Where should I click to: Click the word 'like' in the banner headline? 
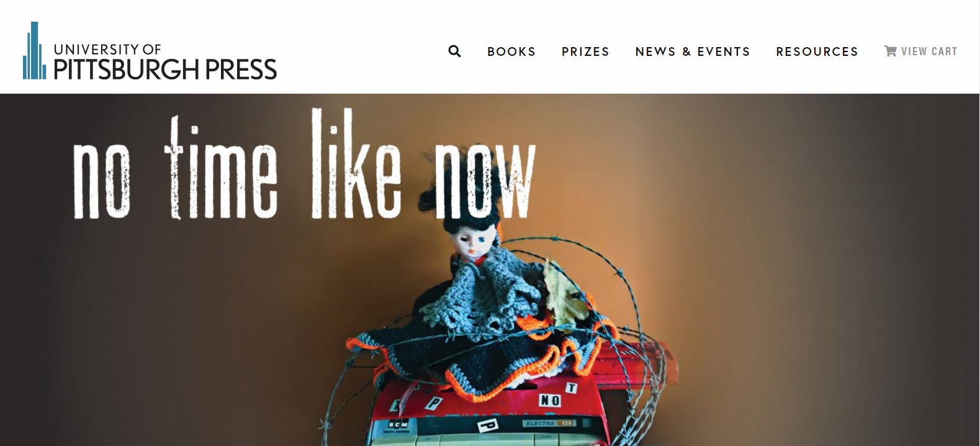tap(355, 164)
